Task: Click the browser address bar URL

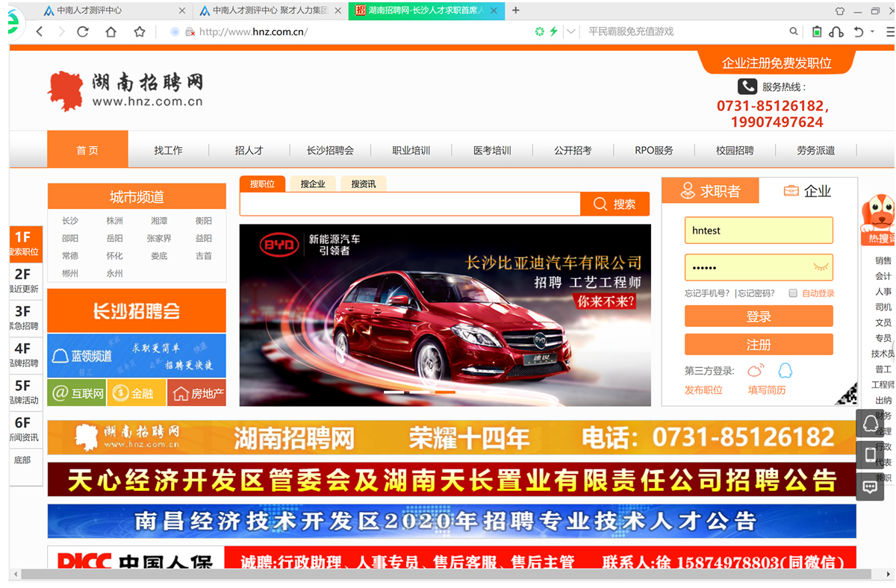Action: point(253,31)
